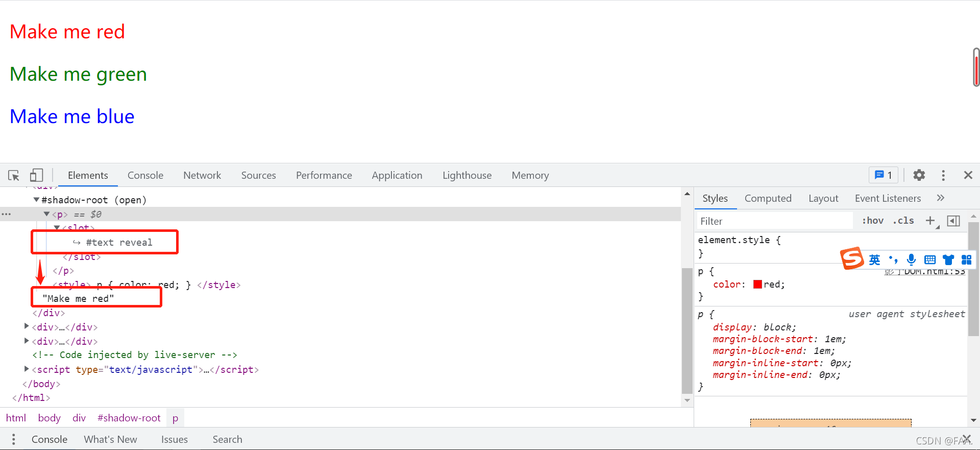Click the 'Make me blue' paragraph
Viewport: 980px width, 450px height.
pyautogui.click(x=72, y=116)
